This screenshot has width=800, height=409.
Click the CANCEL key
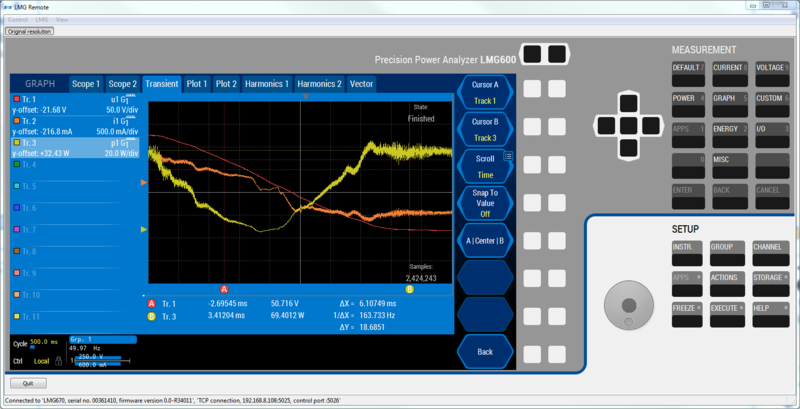[772, 197]
